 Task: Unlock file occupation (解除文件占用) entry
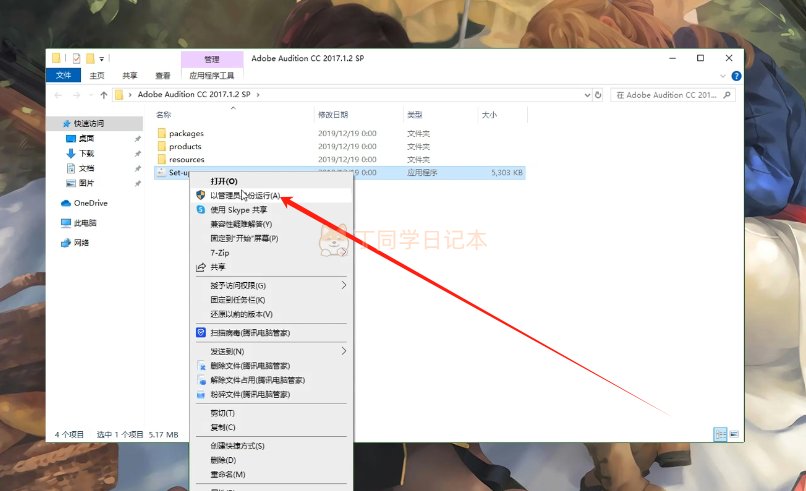click(257, 380)
